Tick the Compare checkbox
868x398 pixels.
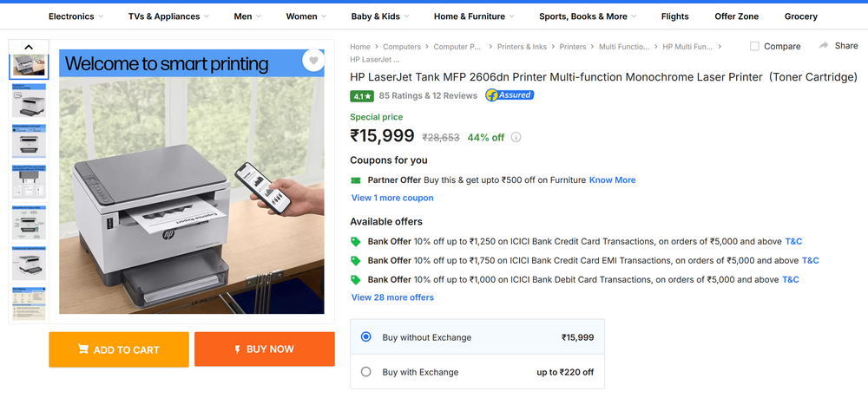(754, 47)
